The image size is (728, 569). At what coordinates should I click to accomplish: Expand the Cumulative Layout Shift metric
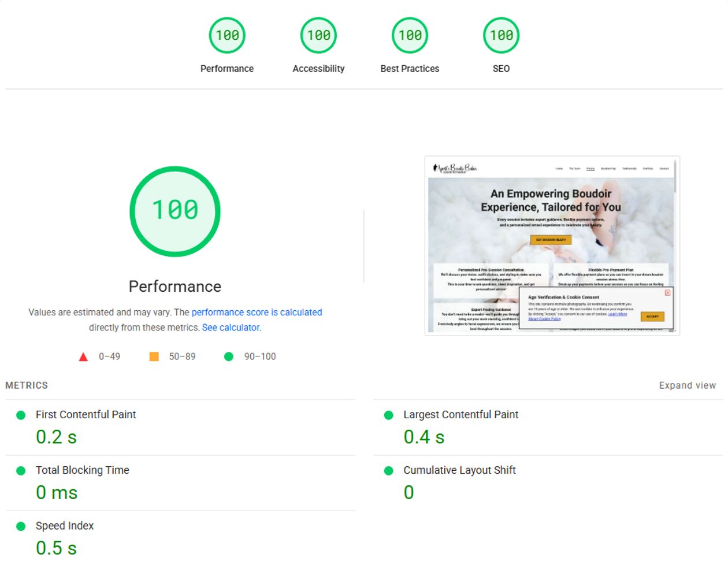coord(548,482)
